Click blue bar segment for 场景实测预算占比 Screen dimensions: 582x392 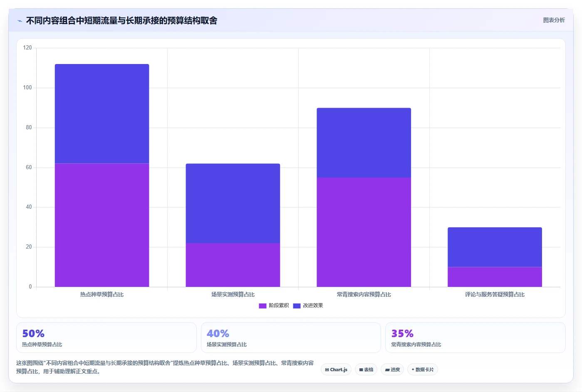pos(233,203)
